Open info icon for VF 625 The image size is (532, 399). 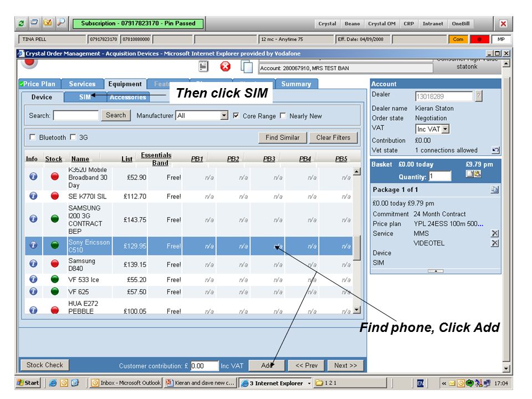33,291
